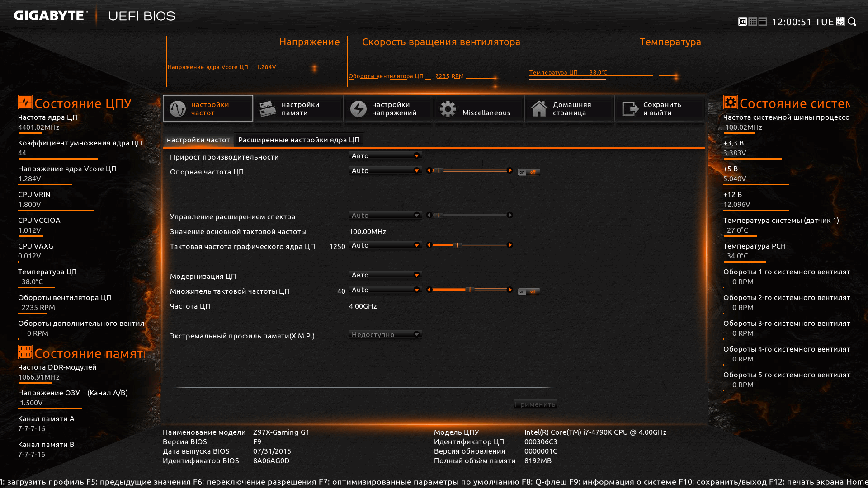Select the 'настройки частот' sub-tab
The height and width of the screenshot is (488, 868).
tap(198, 140)
